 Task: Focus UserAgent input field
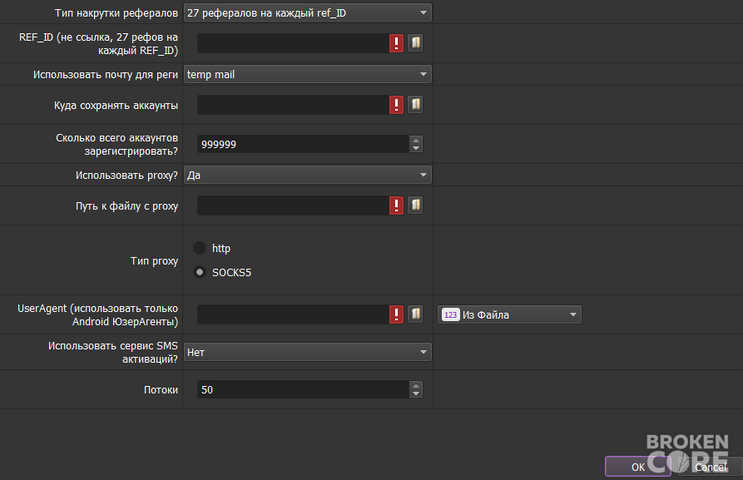click(293, 314)
